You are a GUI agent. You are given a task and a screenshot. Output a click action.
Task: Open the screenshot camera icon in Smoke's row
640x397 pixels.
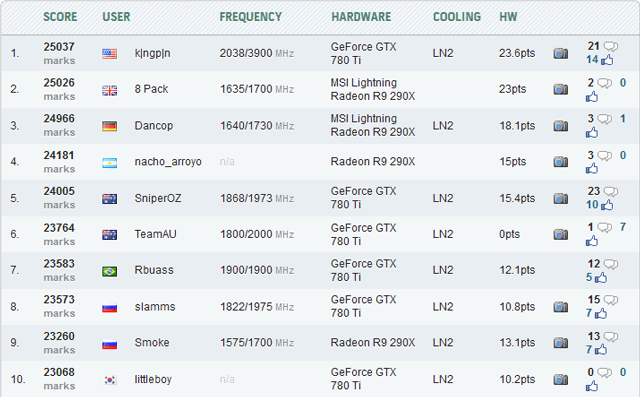561,343
